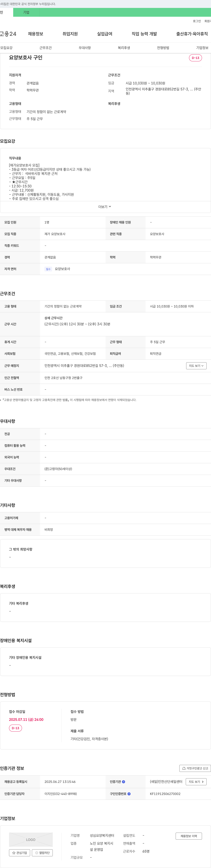Image resolution: width=211 pixels, height=868 pixels.
Task: Open the 채용정보 main menu
Action: pyautogui.click(x=35, y=34)
